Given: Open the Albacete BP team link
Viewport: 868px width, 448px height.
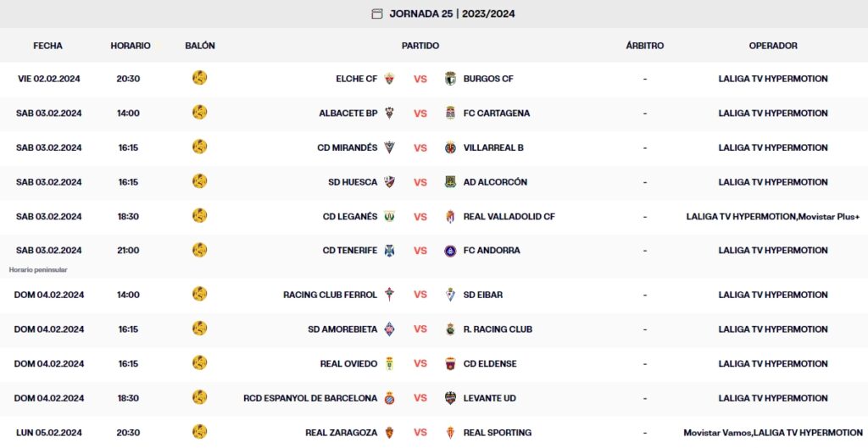Looking at the screenshot, I should 348,113.
